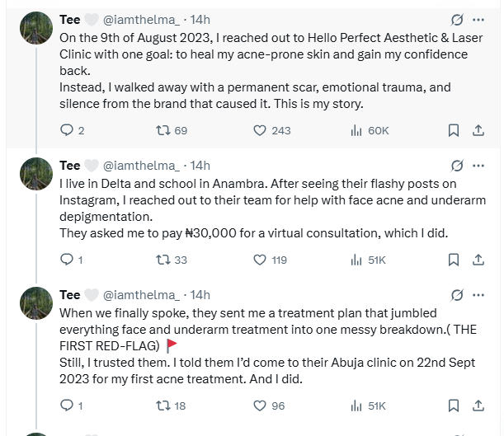Bookmark the Abuja clinic tweet
This screenshot has height=436, width=504.
pos(453,406)
